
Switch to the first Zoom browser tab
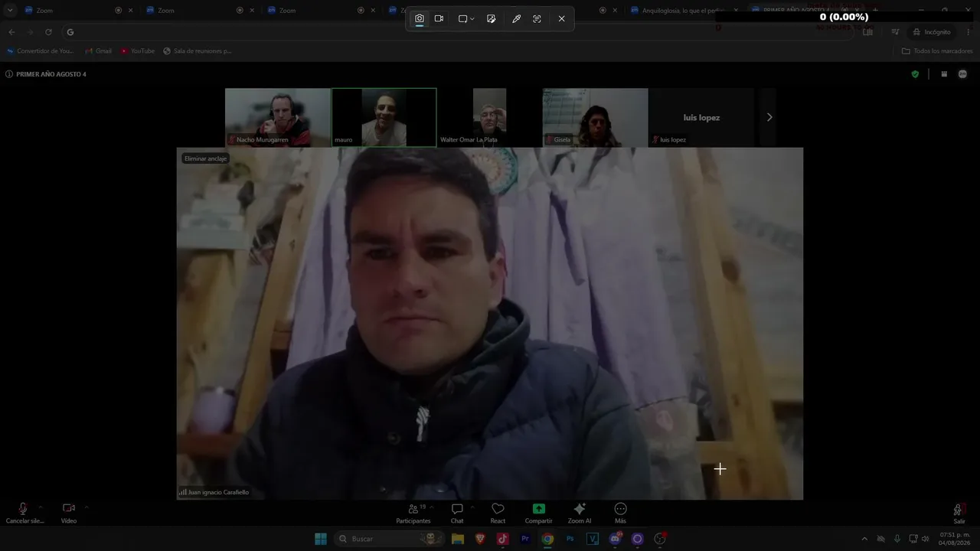(x=73, y=10)
